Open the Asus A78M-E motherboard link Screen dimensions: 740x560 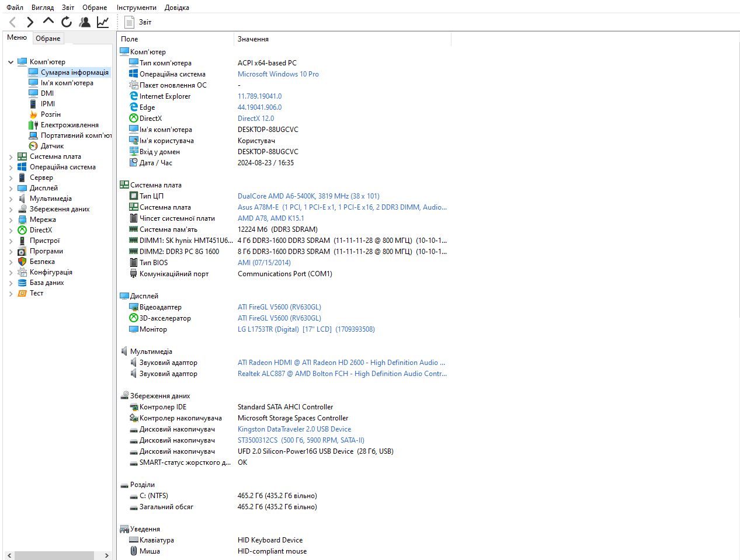pyautogui.click(x=342, y=207)
